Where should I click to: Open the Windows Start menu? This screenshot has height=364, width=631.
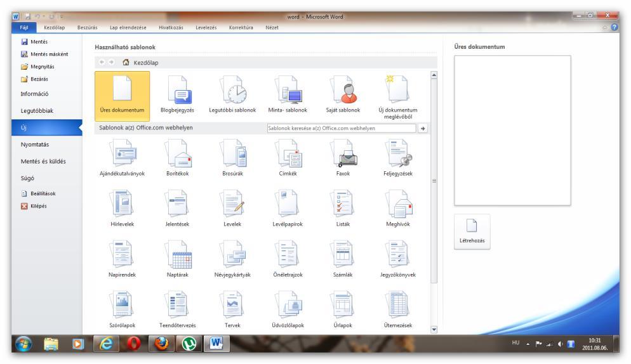click(x=23, y=344)
